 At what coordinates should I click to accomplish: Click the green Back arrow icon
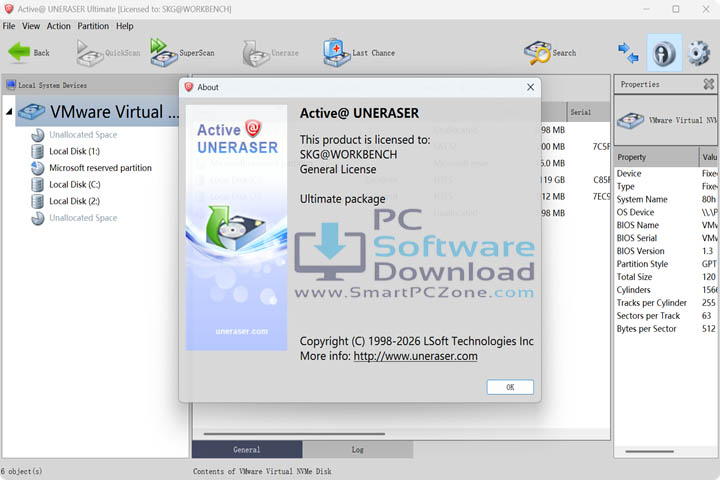19,52
